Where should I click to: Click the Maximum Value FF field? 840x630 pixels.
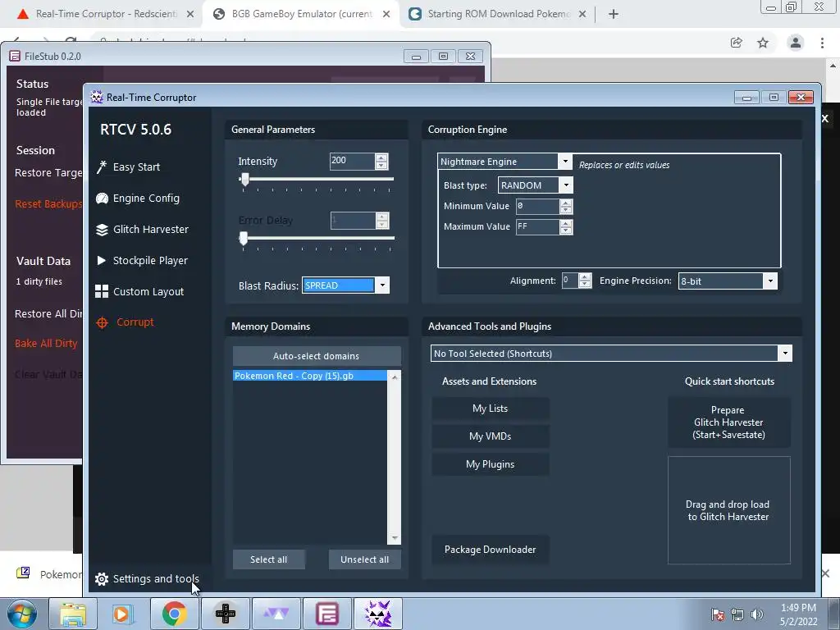[x=538, y=226]
